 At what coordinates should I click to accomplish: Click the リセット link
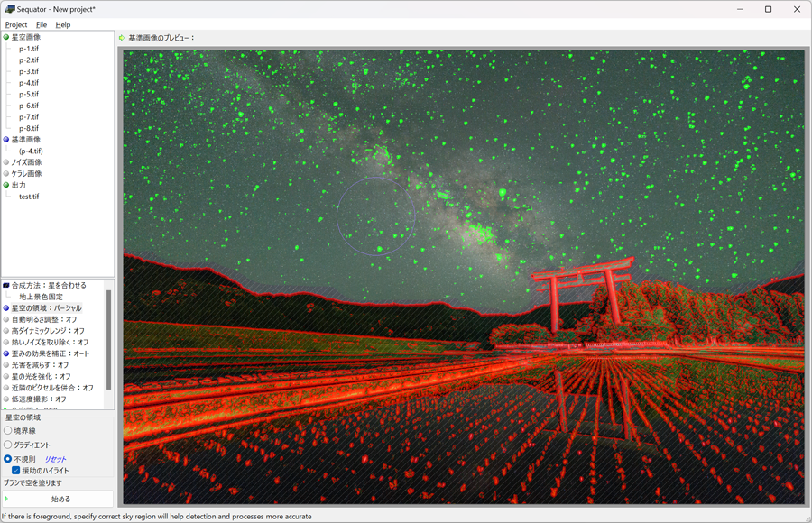[55, 459]
